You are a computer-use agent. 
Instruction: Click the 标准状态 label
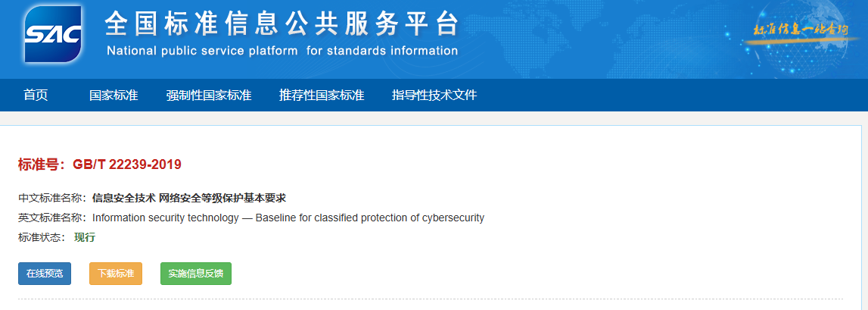point(42,237)
